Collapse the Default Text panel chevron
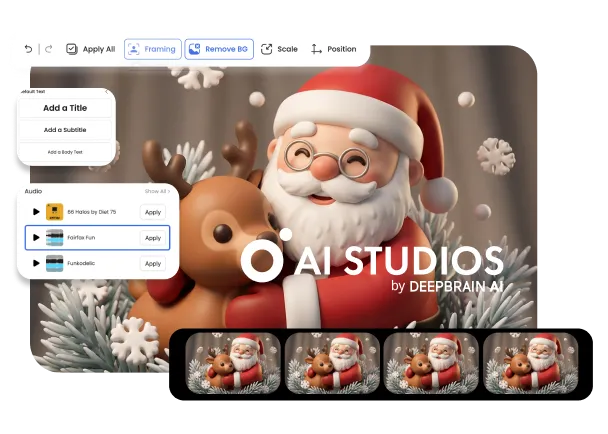608x434 pixels. tap(107, 92)
